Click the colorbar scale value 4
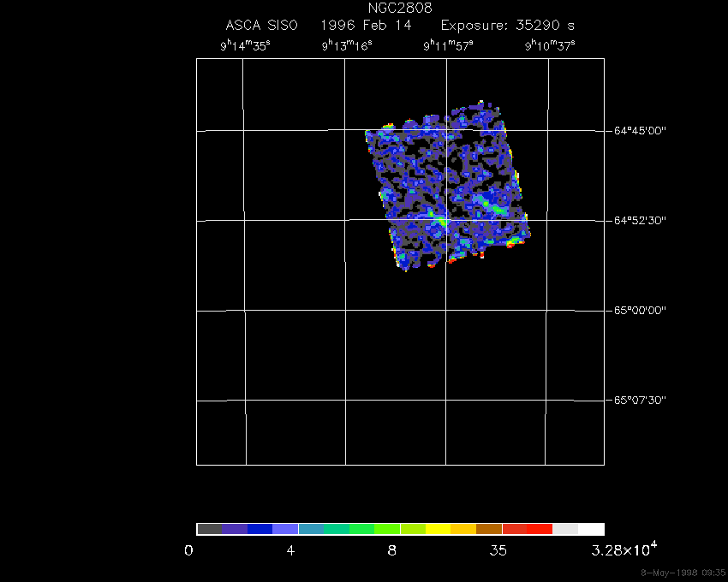The width and height of the screenshot is (728, 582). click(x=290, y=551)
